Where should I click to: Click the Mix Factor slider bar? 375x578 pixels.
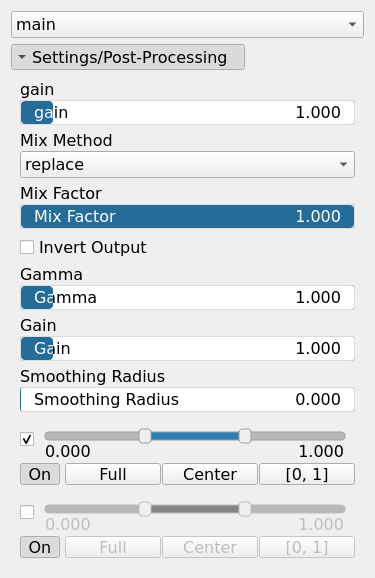[x=187, y=216]
